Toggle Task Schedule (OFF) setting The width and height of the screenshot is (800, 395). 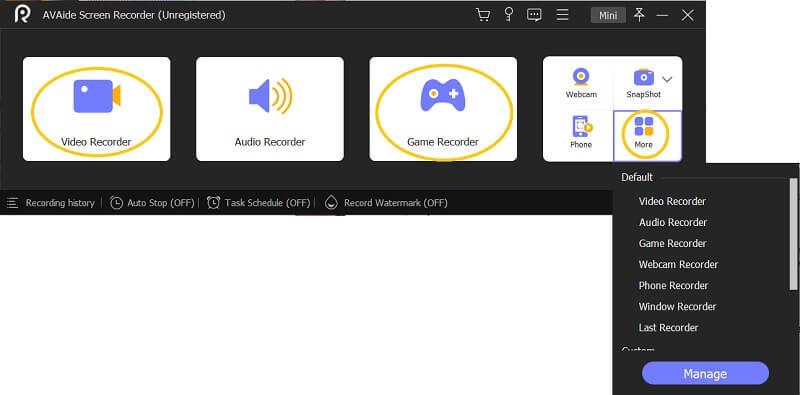coord(259,203)
